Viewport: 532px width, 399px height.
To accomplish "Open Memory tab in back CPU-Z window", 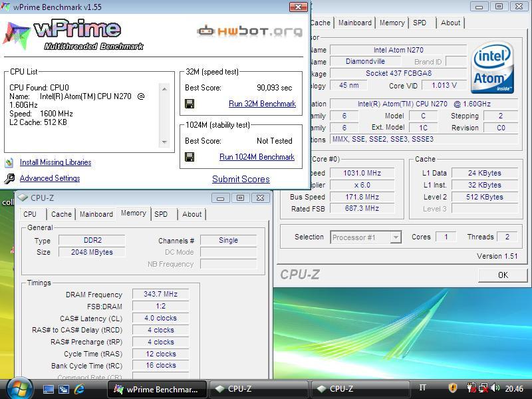I will (392, 23).
